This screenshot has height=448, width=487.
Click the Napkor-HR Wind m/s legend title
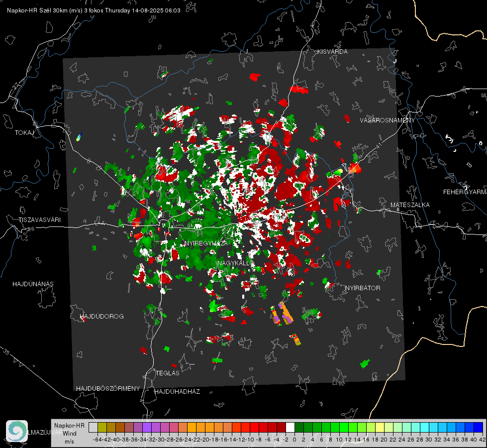[x=69, y=434]
